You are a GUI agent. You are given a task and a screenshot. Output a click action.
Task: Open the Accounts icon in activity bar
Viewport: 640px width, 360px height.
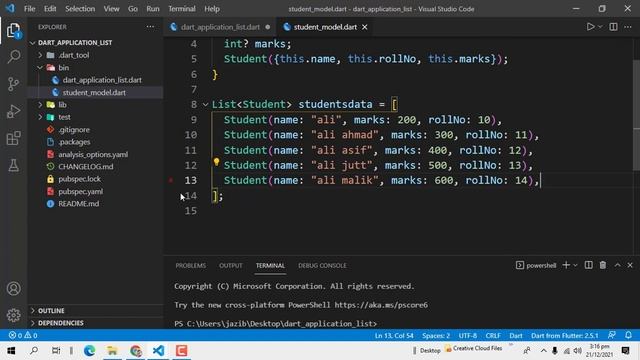pos(13,289)
